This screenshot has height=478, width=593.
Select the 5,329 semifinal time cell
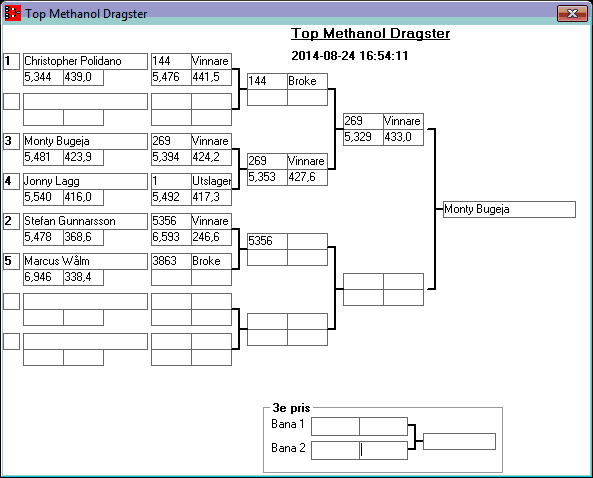tap(363, 137)
